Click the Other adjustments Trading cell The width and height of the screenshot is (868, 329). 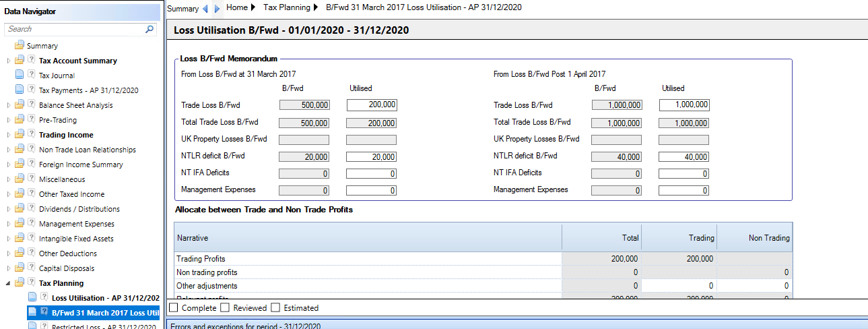pos(678,286)
